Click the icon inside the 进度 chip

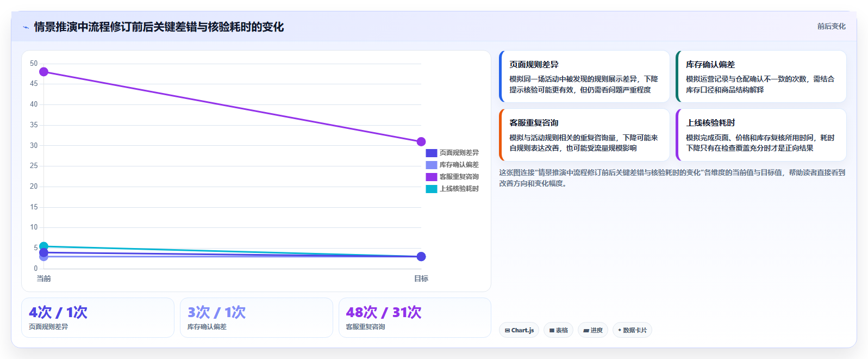click(586, 330)
